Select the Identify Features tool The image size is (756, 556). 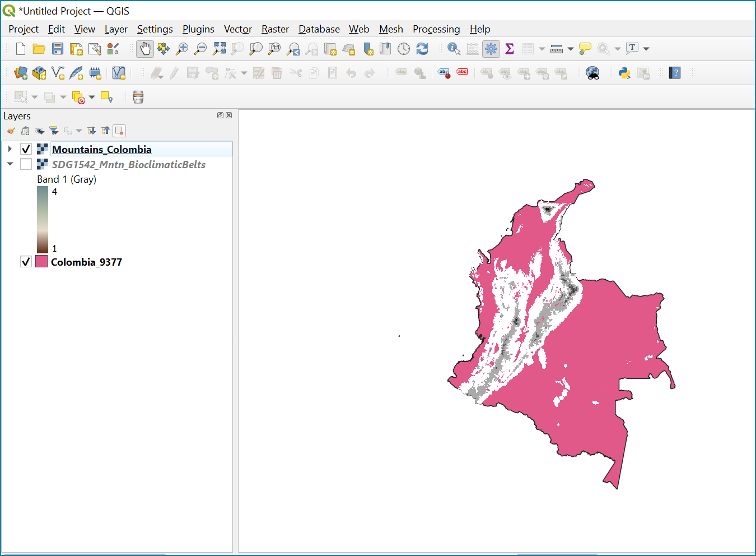click(x=454, y=49)
